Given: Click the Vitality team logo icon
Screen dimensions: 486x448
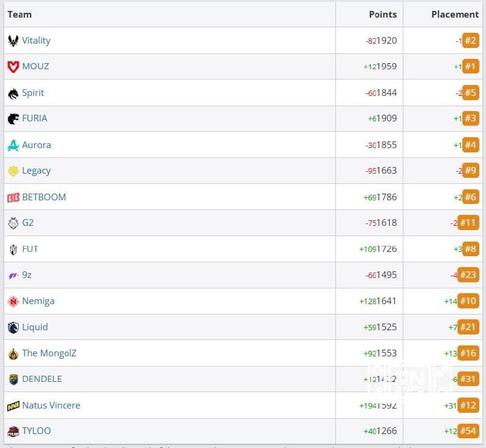Looking at the screenshot, I should (x=13, y=41).
